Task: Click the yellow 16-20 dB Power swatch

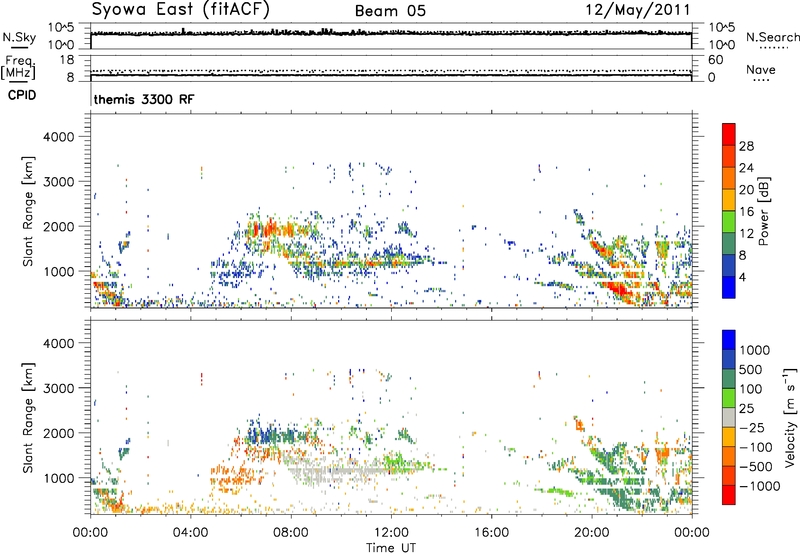Action: pos(729,200)
